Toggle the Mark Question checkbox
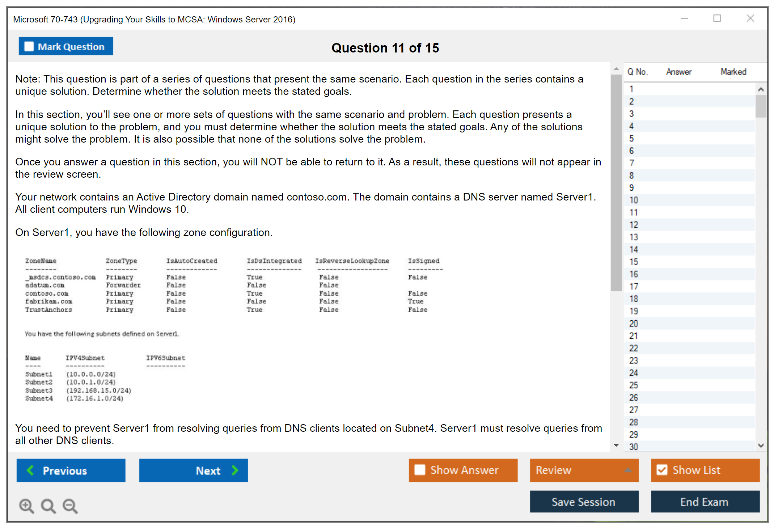This screenshot has width=778, height=532. click(x=29, y=47)
